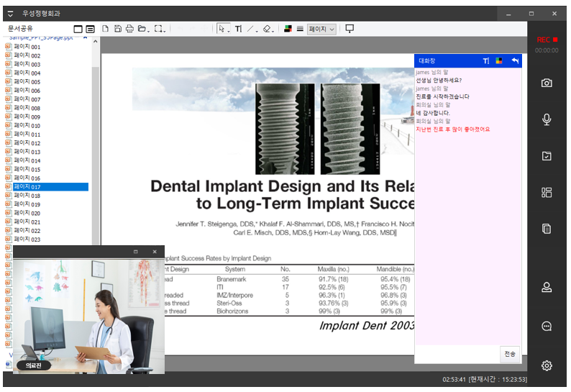Click the chat panel reply arrow button
The image size is (571, 392).
pos(515,61)
